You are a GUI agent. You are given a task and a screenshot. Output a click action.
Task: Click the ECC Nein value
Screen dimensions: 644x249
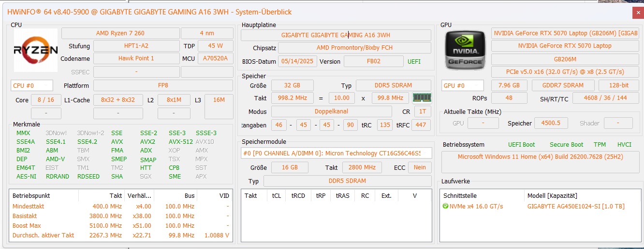click(420, 167)
